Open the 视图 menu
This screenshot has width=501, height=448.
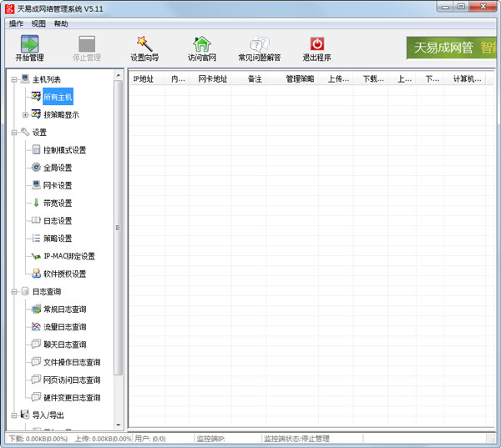38,23
